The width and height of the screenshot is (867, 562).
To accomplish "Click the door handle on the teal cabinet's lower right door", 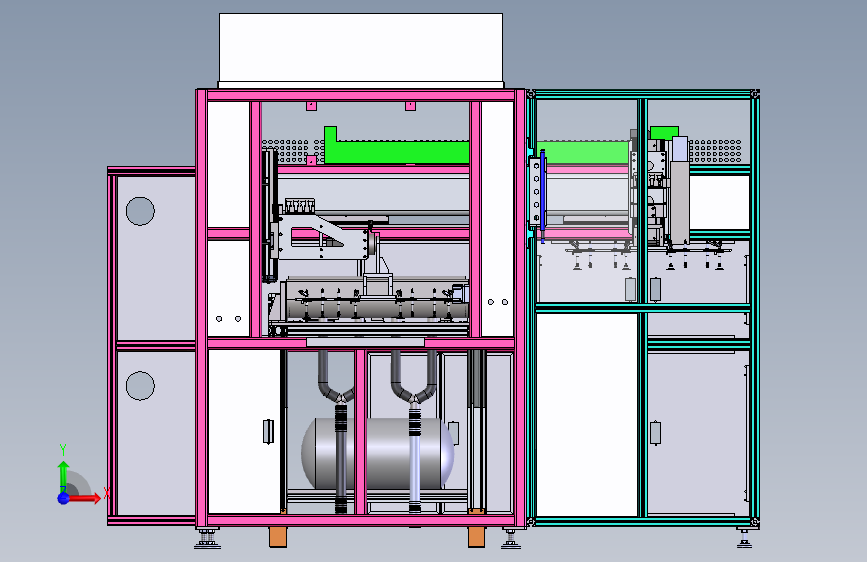I will [x=655, y=433].
